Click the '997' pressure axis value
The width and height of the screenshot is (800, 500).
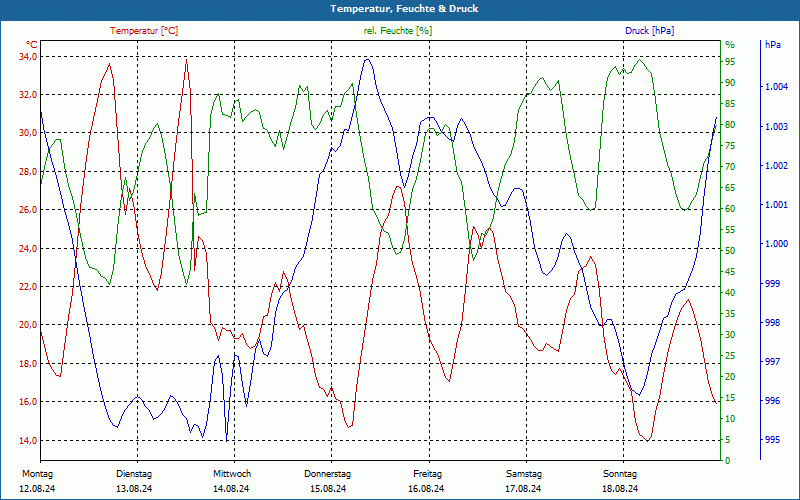coord(772,362)
